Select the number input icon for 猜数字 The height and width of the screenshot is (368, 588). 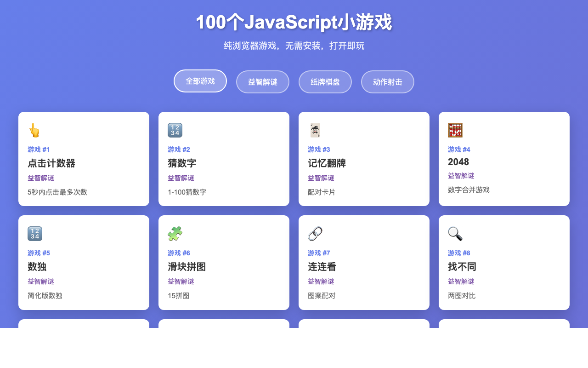click(175, 130)
